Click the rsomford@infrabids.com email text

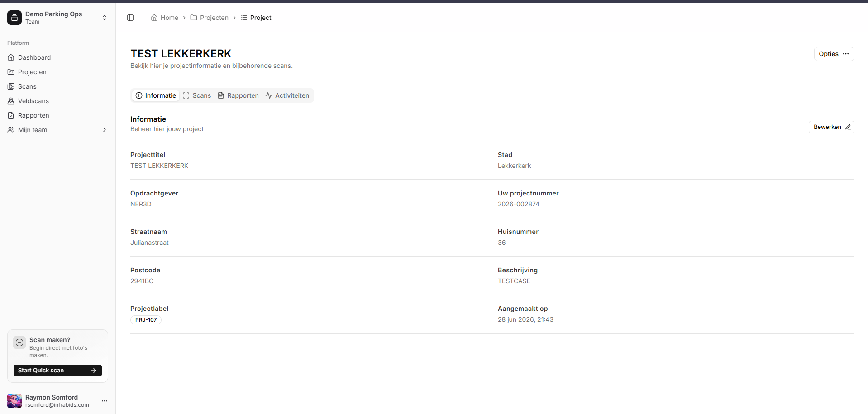click(x=57, y=405)
